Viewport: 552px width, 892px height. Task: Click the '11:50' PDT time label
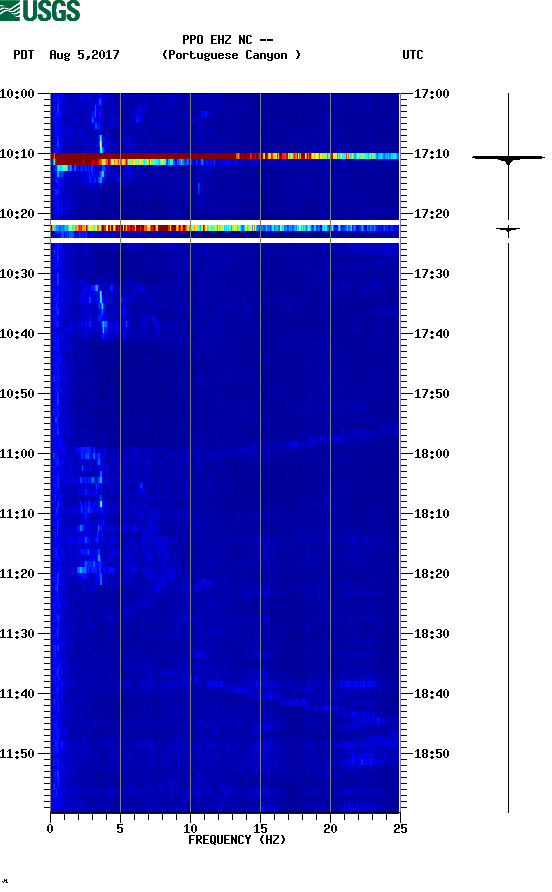coord(18,754)
